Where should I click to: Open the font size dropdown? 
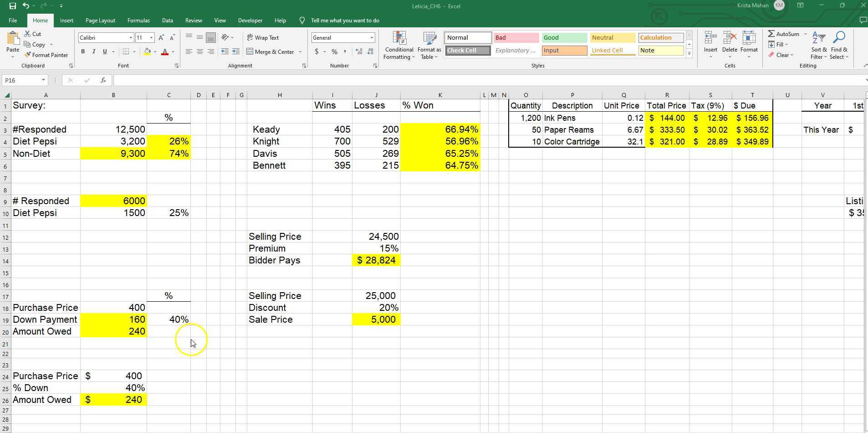click(x=150, y=37)
